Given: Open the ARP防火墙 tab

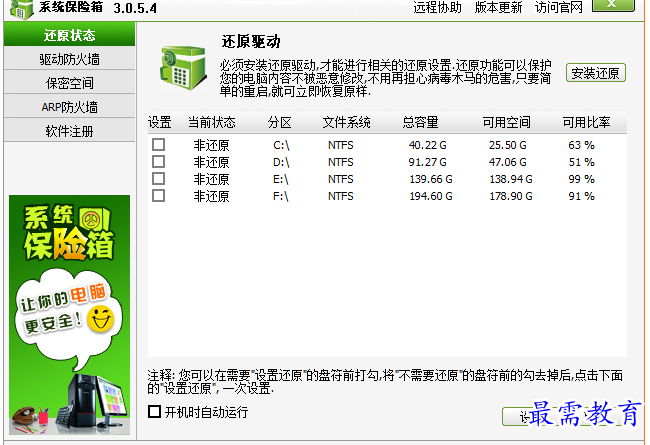Looking at the screenshot, I should point(69,107).
